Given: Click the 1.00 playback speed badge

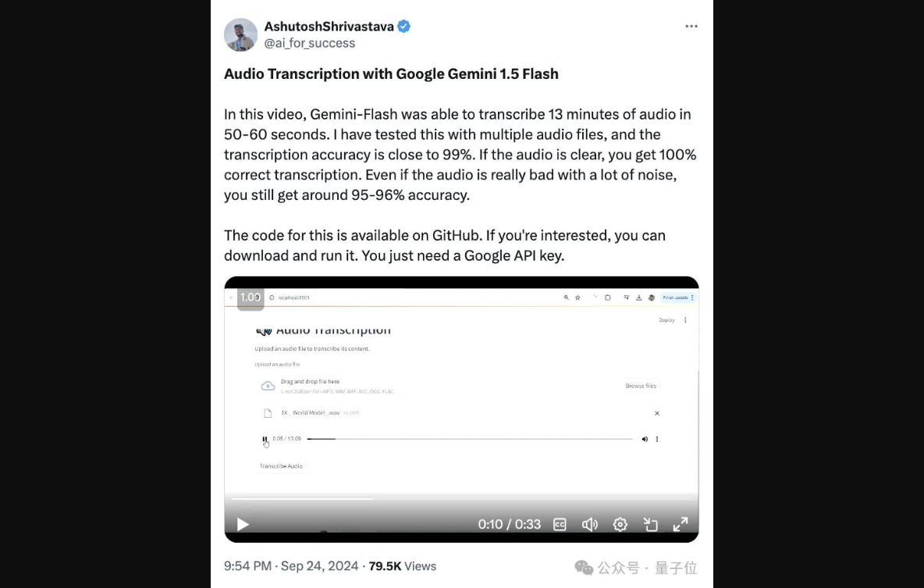Looking at the screenshot, I should (251, 298).
